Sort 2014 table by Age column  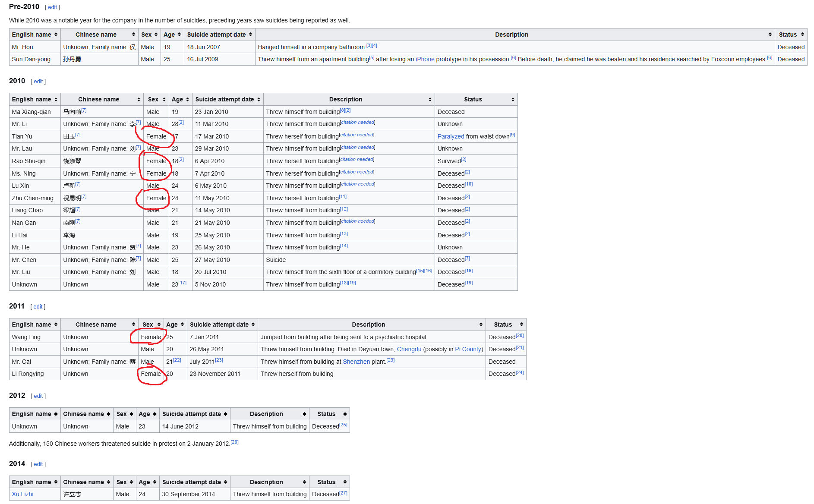point(148,482)
